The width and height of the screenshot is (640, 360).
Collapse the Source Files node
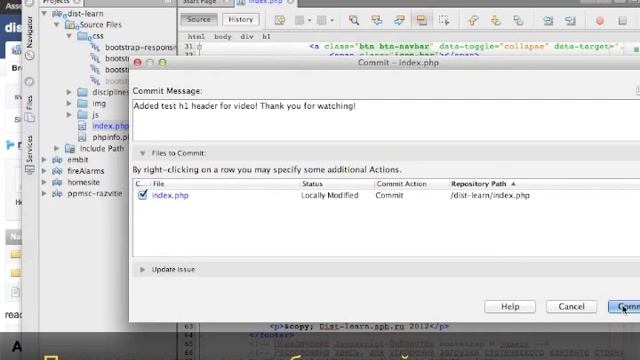coord(57,25)
